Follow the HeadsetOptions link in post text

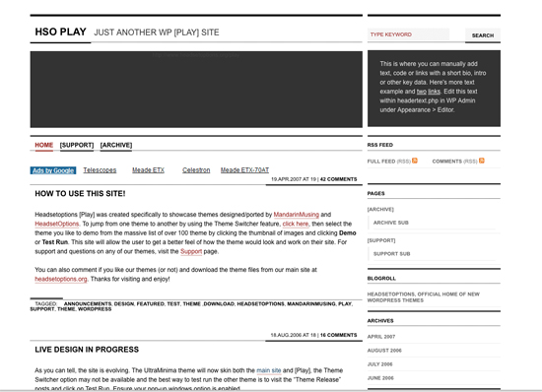57,224
